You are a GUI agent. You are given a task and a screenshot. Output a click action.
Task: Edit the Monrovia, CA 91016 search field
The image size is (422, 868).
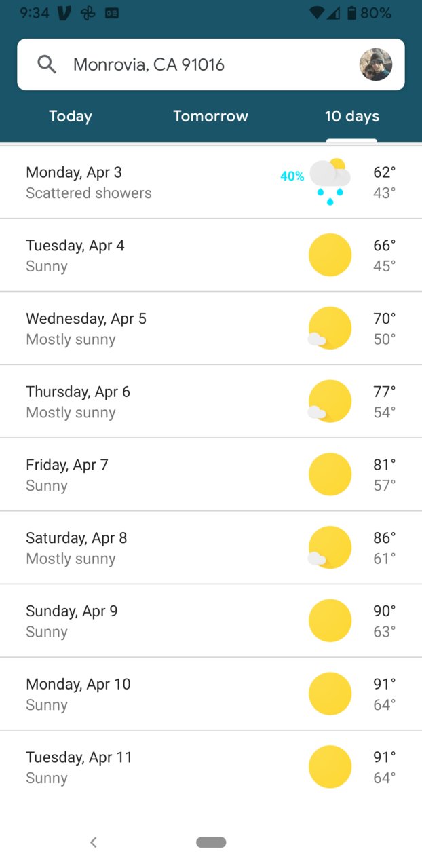tap(211, 64)
